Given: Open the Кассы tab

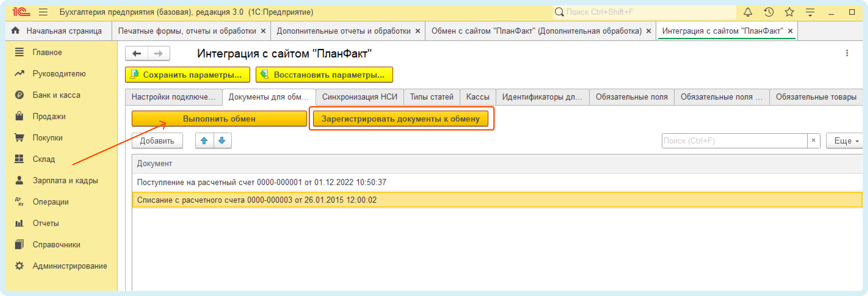Looking at the screenshot, I should (x=478, y=97).
